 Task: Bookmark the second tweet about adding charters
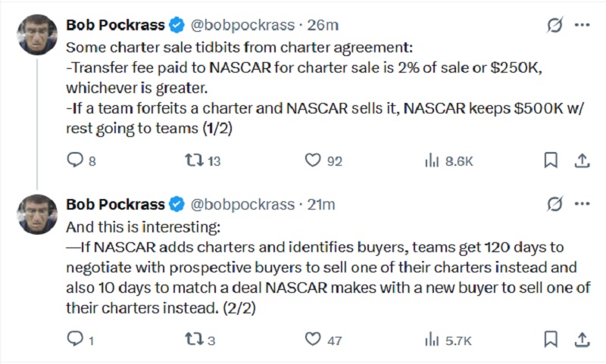click(551, 341)
